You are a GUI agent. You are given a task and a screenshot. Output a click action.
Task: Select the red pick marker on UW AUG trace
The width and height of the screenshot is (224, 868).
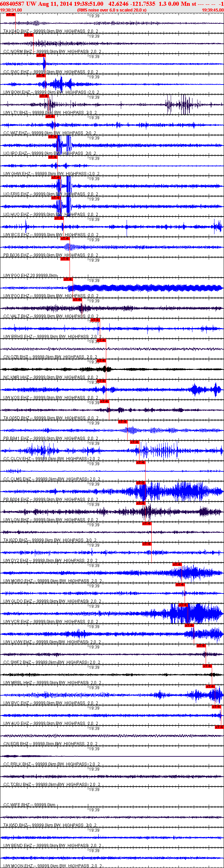(x=217, y=707)
